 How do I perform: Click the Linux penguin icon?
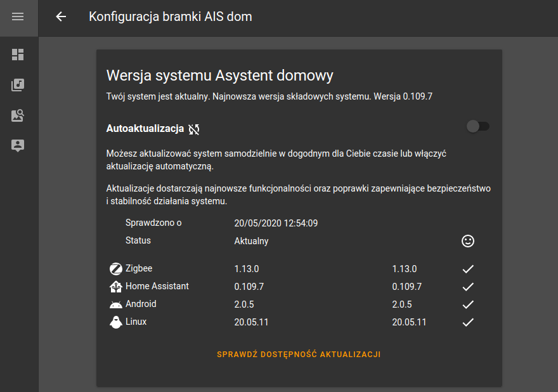115,322
